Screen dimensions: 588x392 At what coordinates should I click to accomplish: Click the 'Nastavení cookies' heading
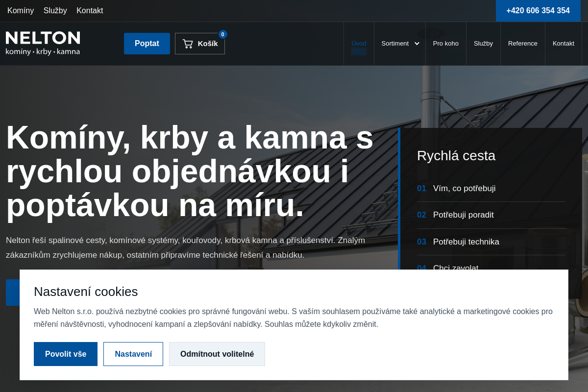click(86, 292)
